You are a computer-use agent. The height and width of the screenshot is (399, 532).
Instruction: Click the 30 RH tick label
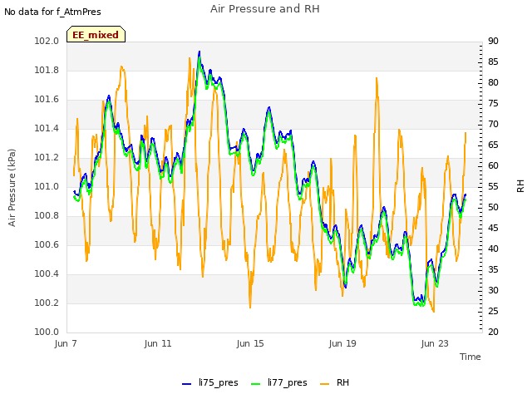click(x=493, y=290)
